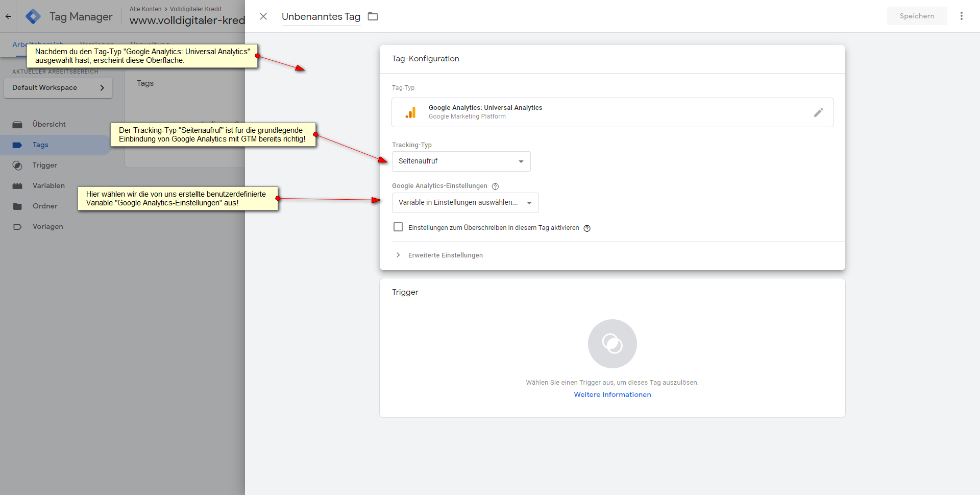Screen dimensions: 980x495
Task: Open the Default Workspace selector
Action: click(58, 88)
